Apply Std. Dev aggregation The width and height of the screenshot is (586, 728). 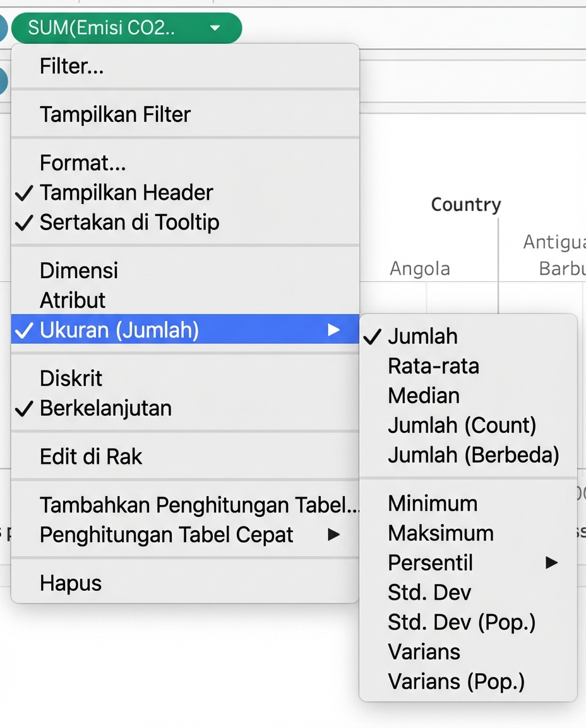coord(429,592)
